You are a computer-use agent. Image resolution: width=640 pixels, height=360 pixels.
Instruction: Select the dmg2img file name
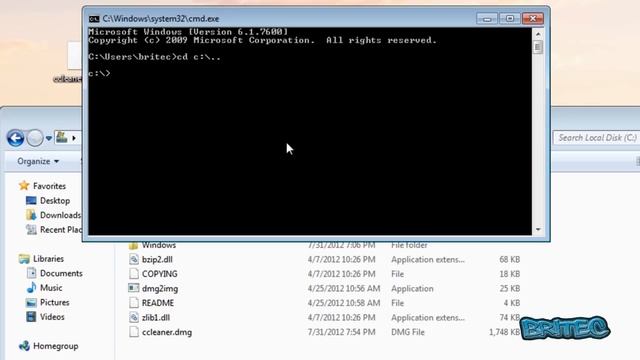(x=160, y=289)
